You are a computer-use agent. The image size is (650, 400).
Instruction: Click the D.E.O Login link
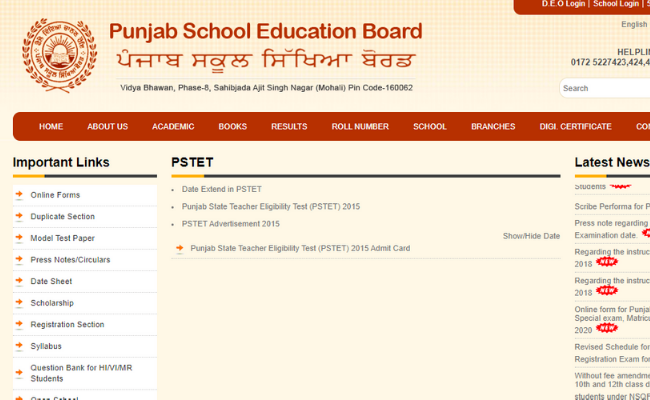tap(563, 4)
